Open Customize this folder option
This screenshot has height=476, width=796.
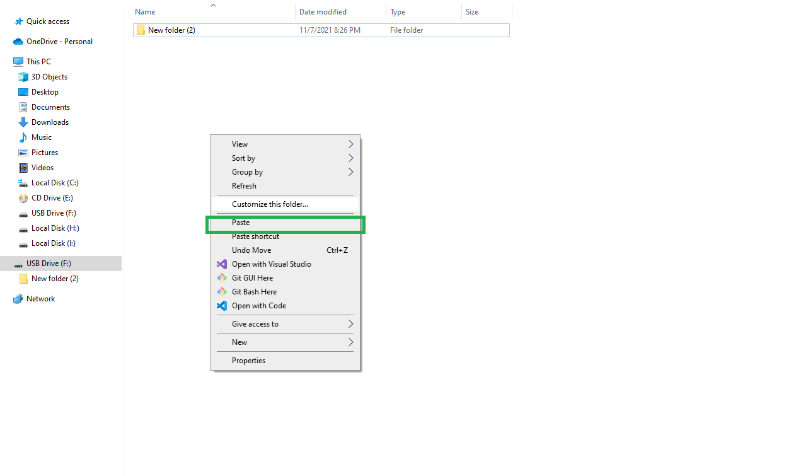(x=285, y=204)
